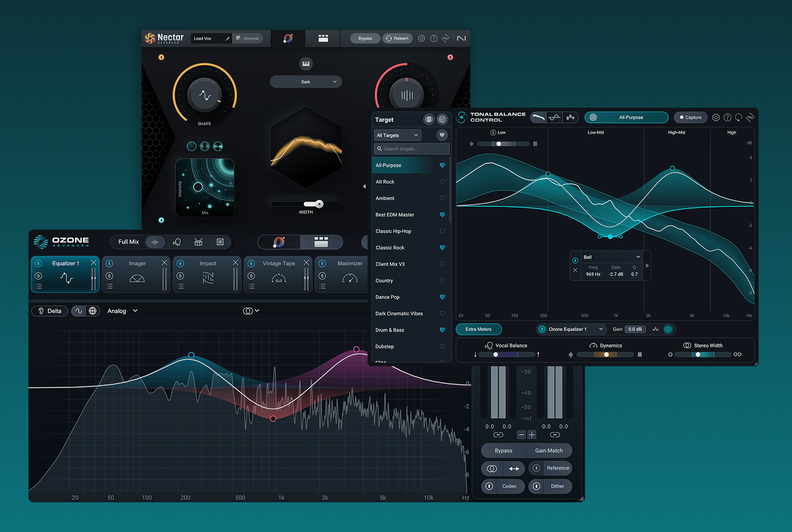Viewport: 792px width, 532px height.
Task: Favorite the Alt Rock target heart
Action: point(442,182)
